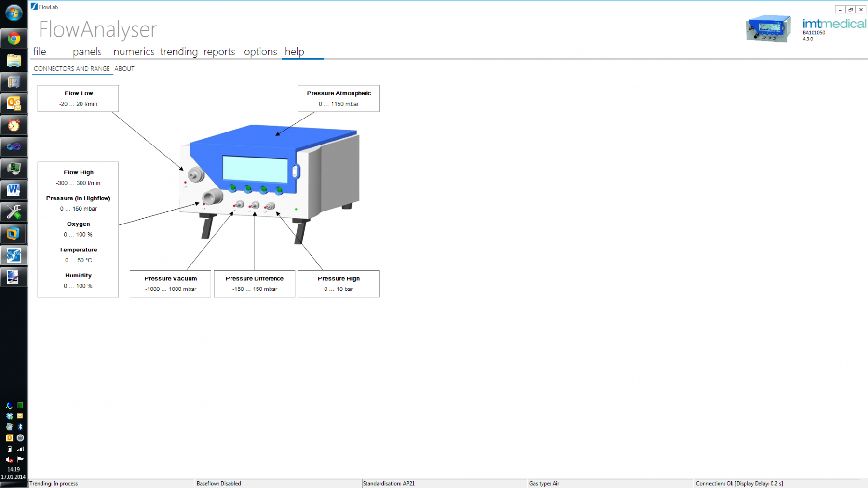868x488 pixels.
Task: Select the CONNECTORS AND RANGE tab
Action: (x=72, y=68)
